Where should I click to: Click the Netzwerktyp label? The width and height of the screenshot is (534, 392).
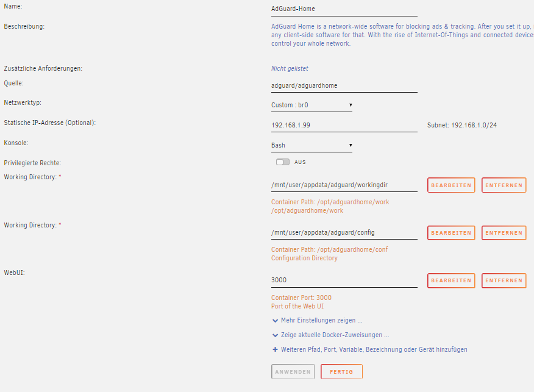click(23, 102)
